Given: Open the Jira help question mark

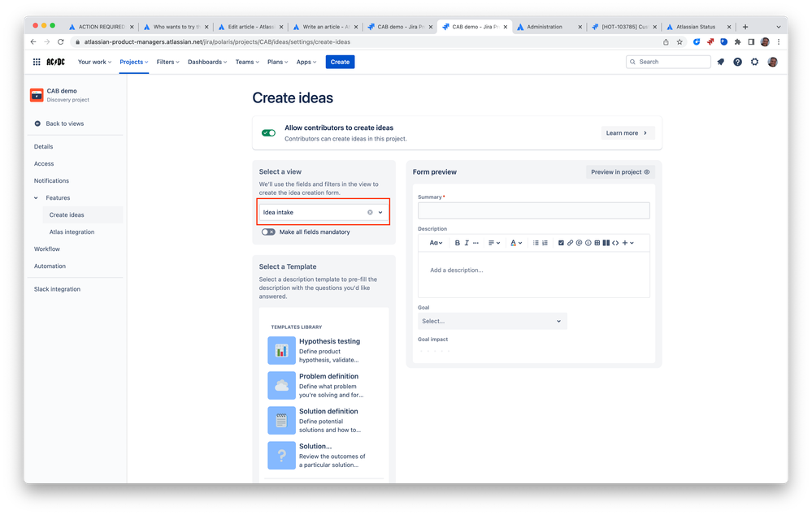Looking at the screenshot, I should coord(737,62).
